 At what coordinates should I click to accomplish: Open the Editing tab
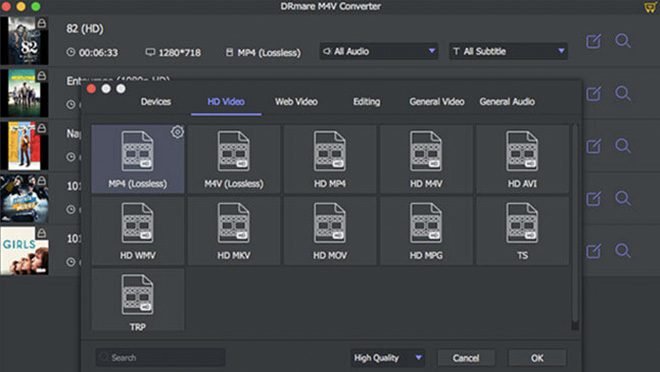pos(367,101)
